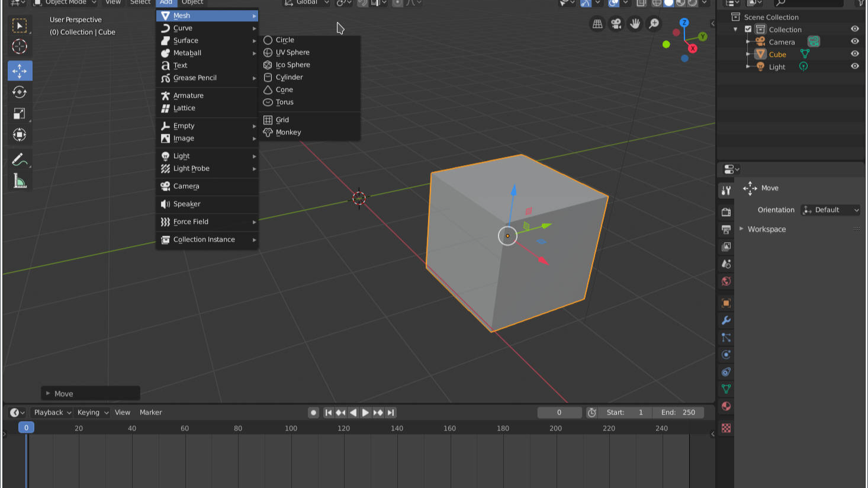This screenshot has height=488, width=868.
Task: Open Scene properties tab
Action: [x=726, y=264]
